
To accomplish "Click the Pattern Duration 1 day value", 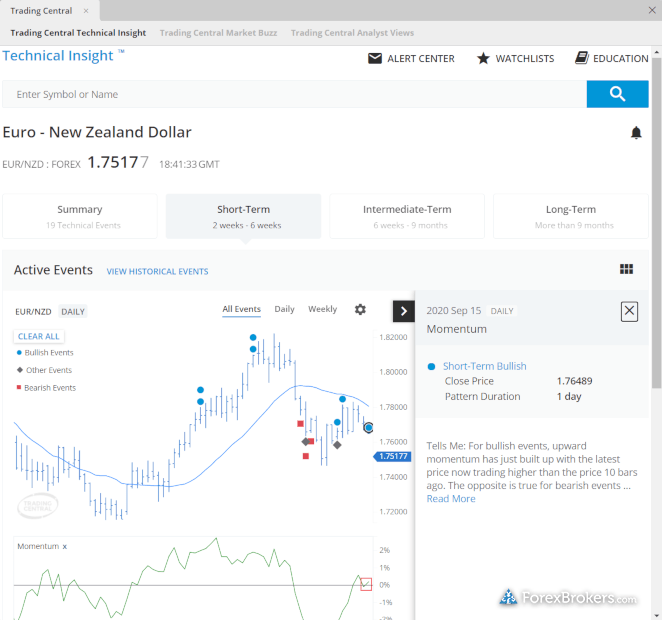I will pyautogui.click(x=569, y=397).
